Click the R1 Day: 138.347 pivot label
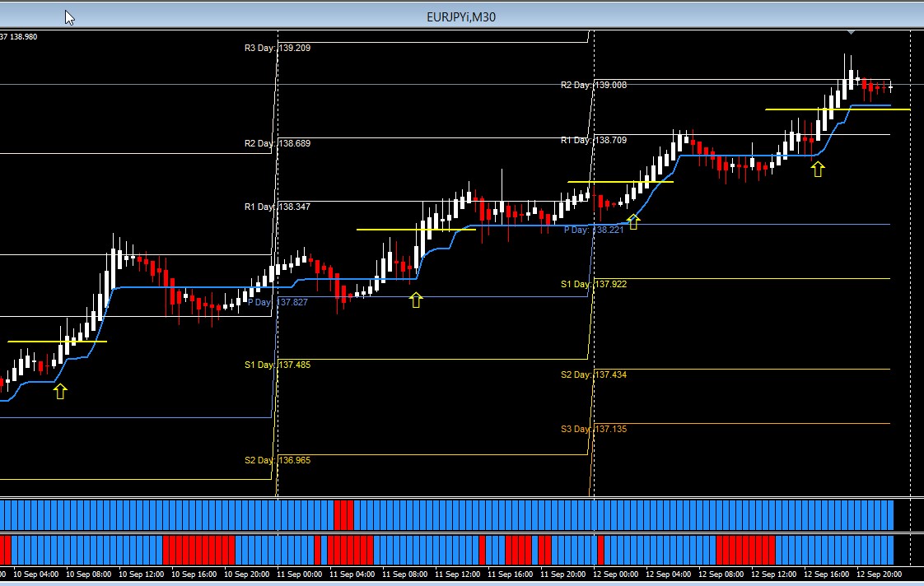Image resolution: width=924 pixels, height=586 pixels. [x=278, y=207]
